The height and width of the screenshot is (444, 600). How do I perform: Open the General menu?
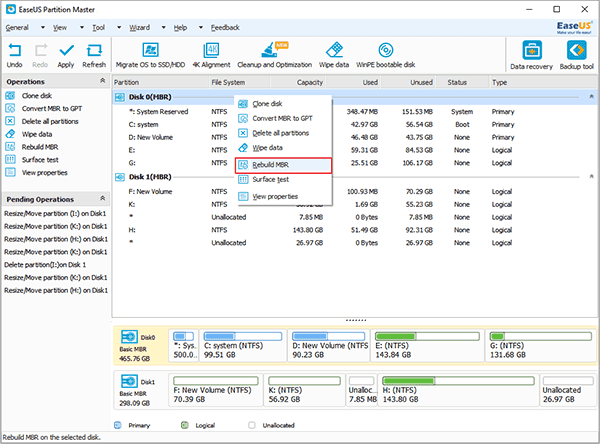pyautogui.click(x=17, y=29)
